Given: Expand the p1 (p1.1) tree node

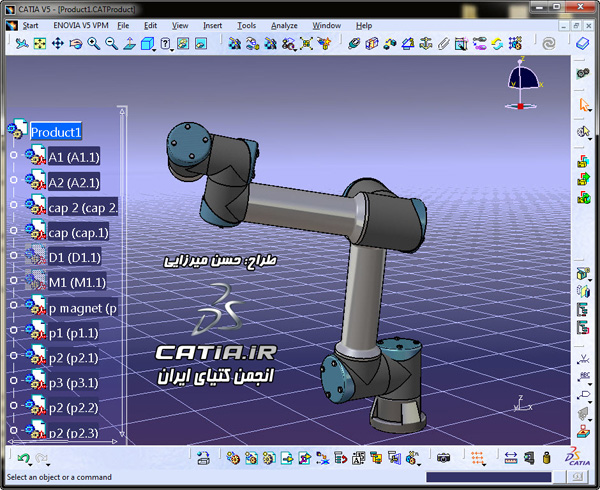Looking at the screenshot, I should 14,330.
